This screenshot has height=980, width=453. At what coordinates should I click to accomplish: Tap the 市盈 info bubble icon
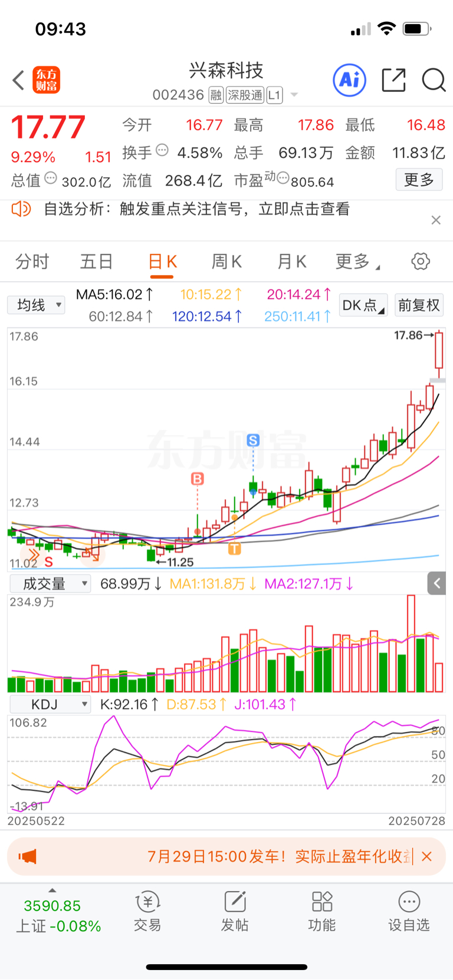283,177
